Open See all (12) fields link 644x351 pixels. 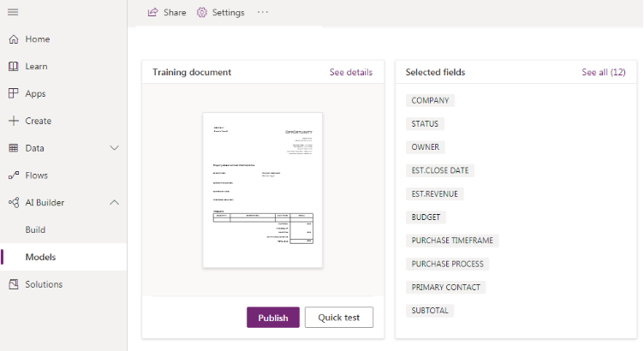pyautogui.click(x=604, y=72)
